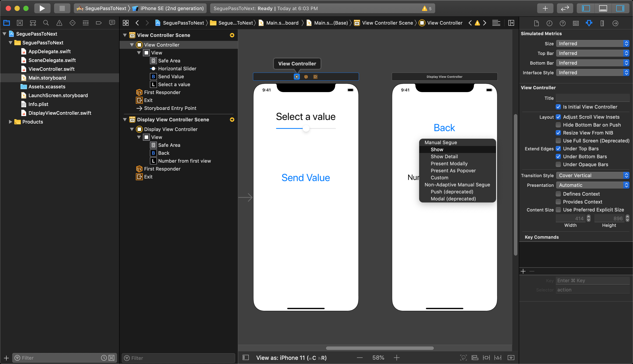This screenshot has height=364, width=633.
Task: Zoom in the canvas with plus
Action: click(x=397, y=358)
